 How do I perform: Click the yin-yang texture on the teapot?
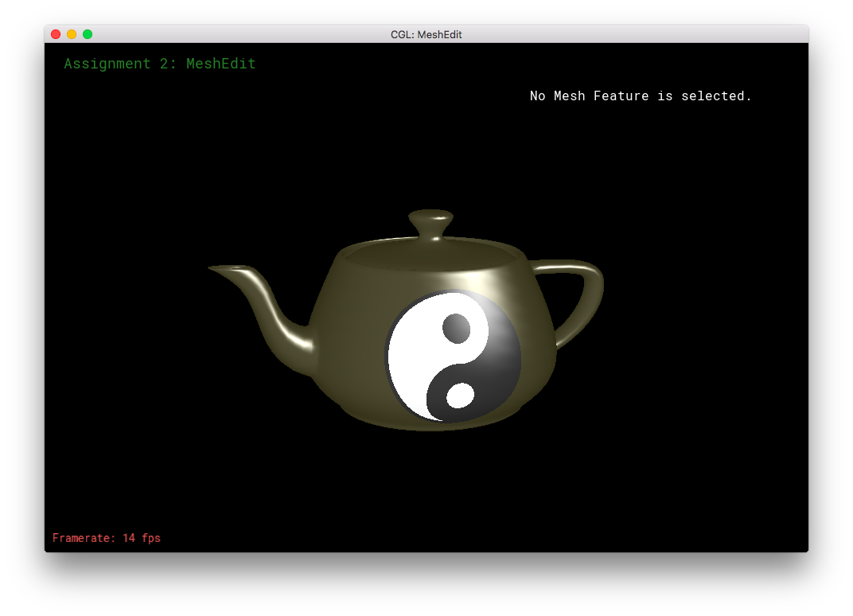point(454,357)
